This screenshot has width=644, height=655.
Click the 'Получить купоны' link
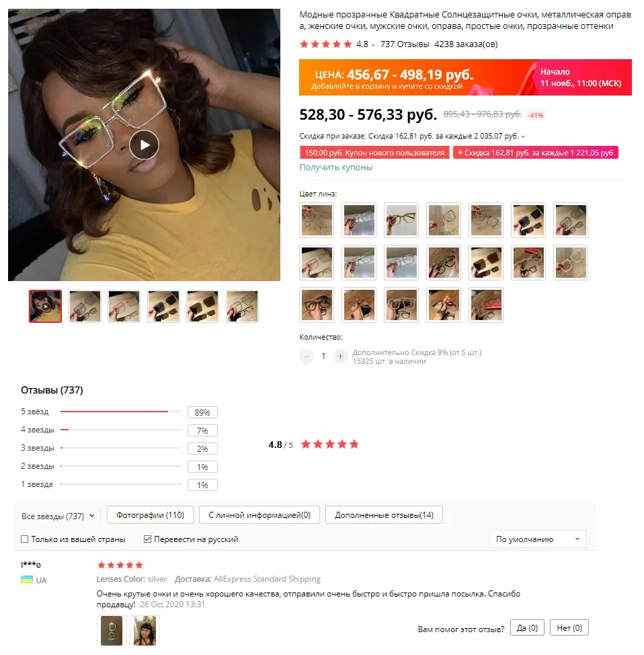click(336, 167)
